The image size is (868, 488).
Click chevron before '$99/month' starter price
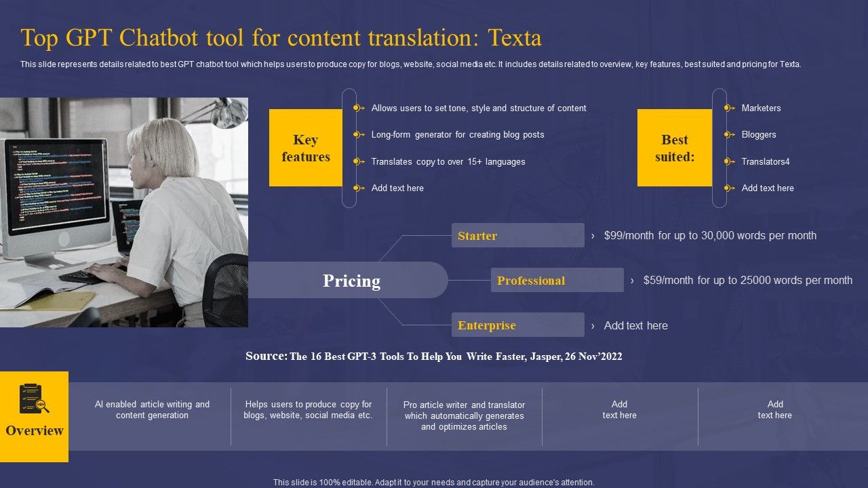coord(593,236)
